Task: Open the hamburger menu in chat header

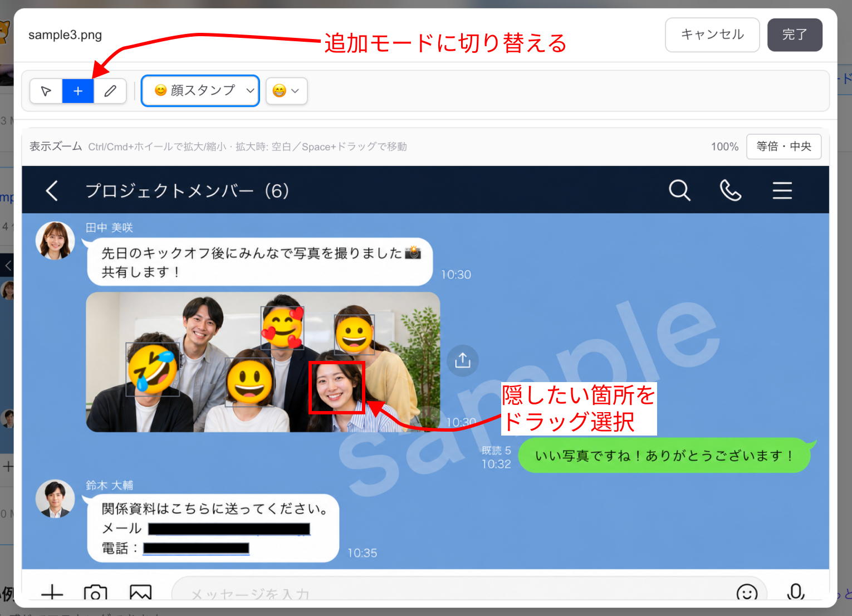Action: (782, 190)
